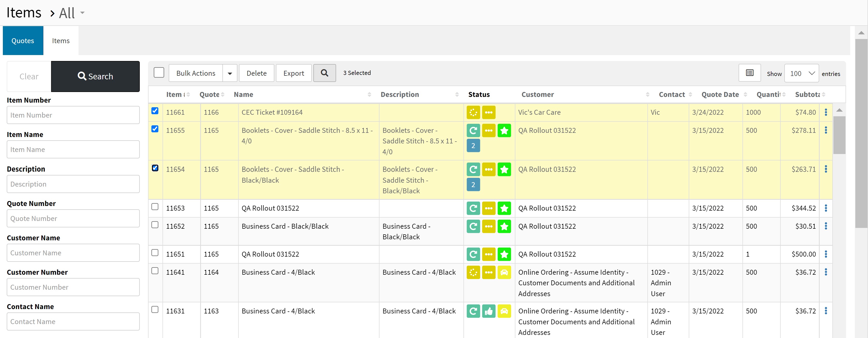Click the thumbs-up status icon for item 11631
Image resolution: width=868 pixels, height=338 pixels.
pyautogui.click(x=489, y=311)
